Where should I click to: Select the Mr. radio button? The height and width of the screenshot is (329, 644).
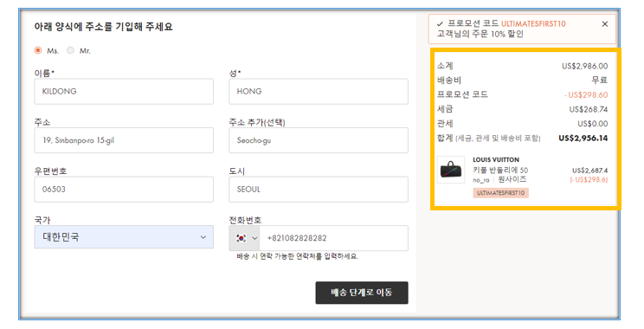pos(71,50)
